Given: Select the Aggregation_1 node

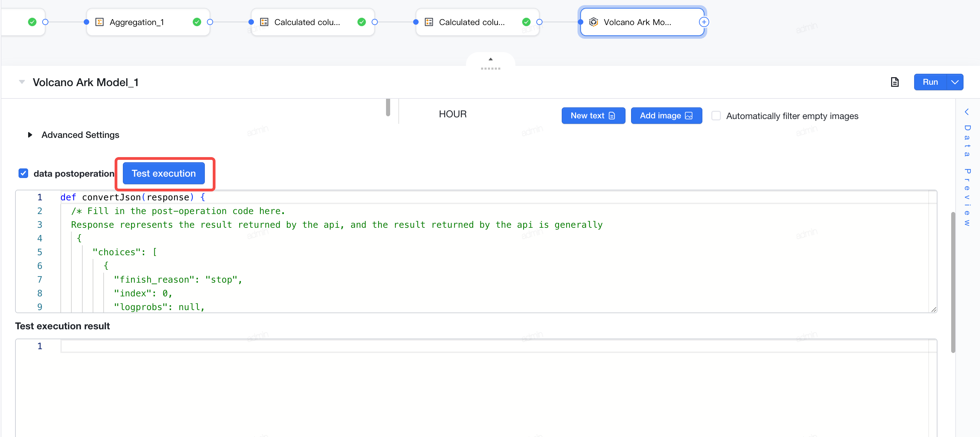Looking at the screenshot, I should (x=148, y=22).
